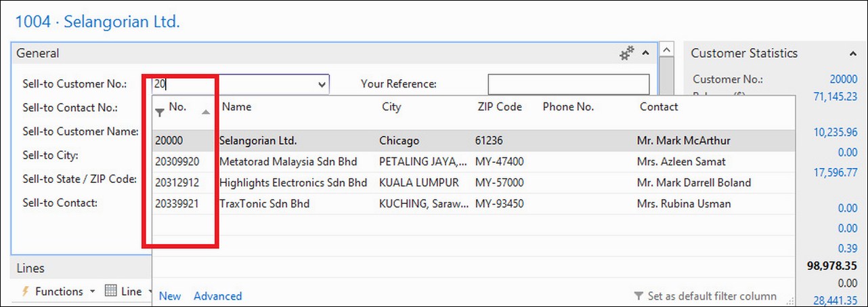Click ZIP code MY-57000
This screenshot has height=307, width=868.
click(x=500, y=183)
